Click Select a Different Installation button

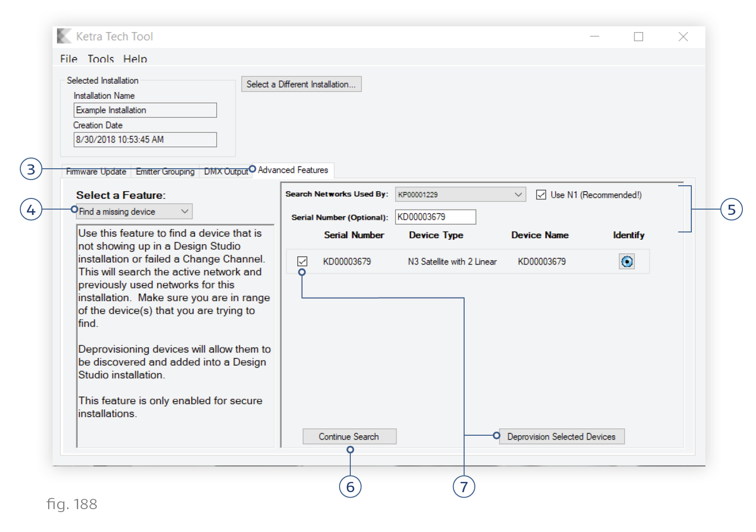tap(301, 84)
